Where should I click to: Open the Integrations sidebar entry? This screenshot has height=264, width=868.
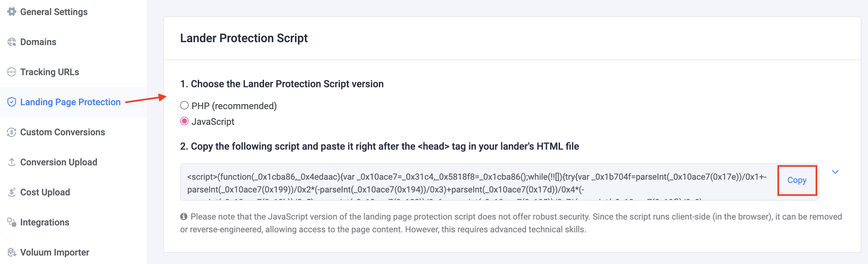click(44, 222)
